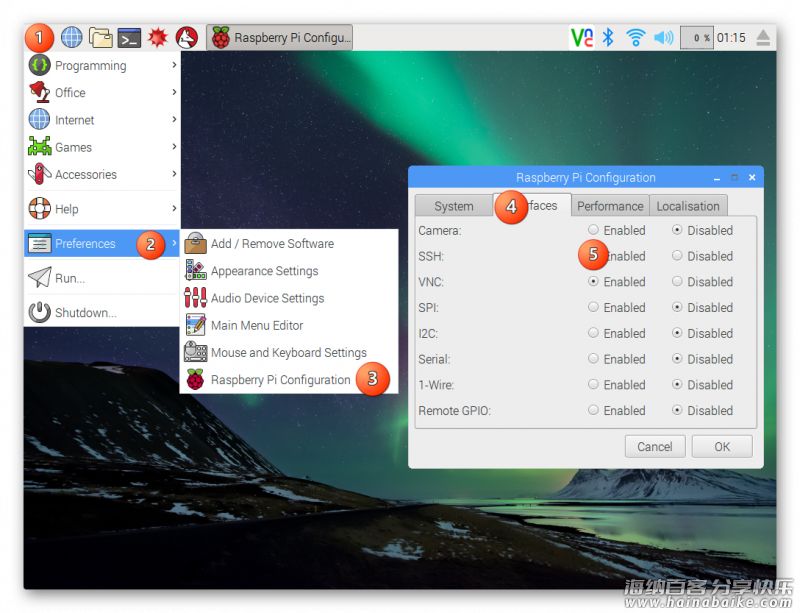Click the Internet globe icon in menu
Screen dimensions: 800x613
coord(39,119)
